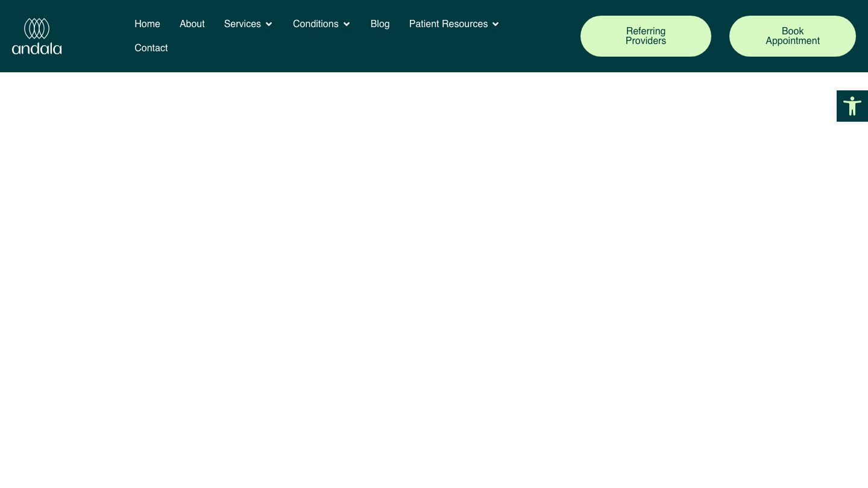The image size is (868, 488).
Task: Navigate to the Blog
Action: click(x=380, y=24)
